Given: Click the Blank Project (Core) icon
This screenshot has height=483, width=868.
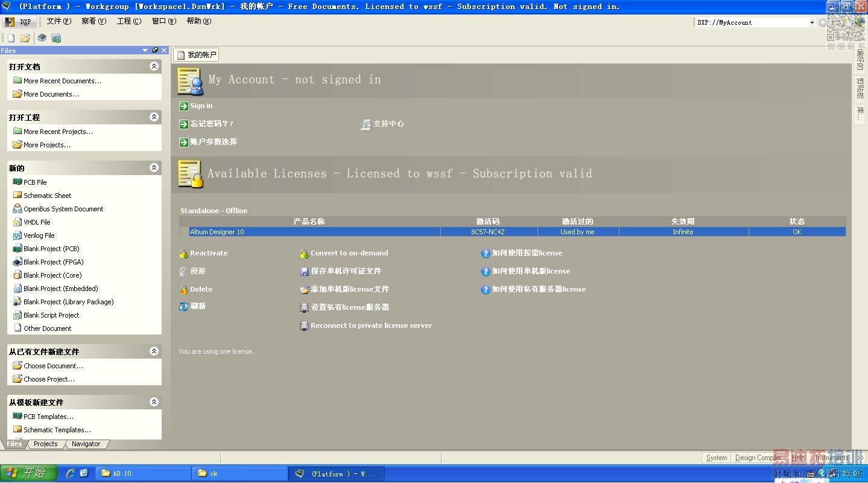Looking at the screenshot, I should coord(17,275).
